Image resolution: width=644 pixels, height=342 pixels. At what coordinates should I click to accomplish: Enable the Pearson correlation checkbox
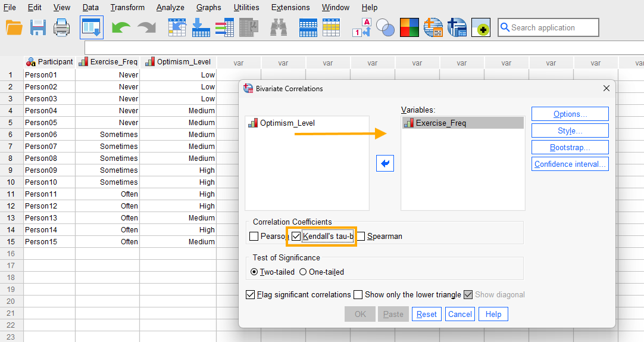(254, 237)
